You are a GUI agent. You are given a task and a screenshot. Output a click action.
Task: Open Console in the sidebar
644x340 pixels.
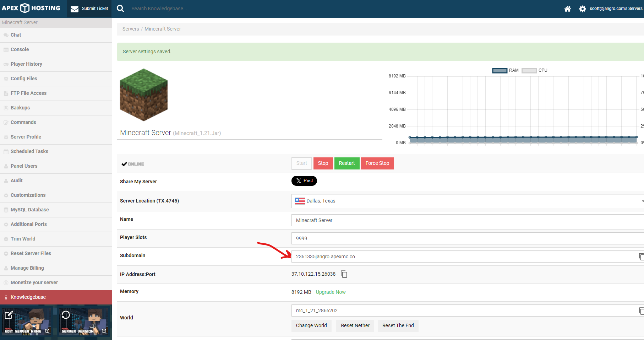[56, 49]
